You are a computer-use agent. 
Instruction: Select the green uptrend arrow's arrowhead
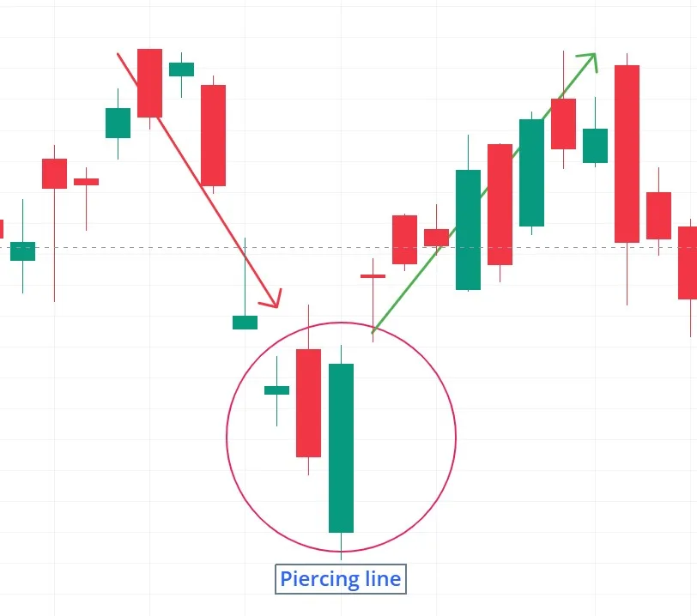click(x=588, y=62)
